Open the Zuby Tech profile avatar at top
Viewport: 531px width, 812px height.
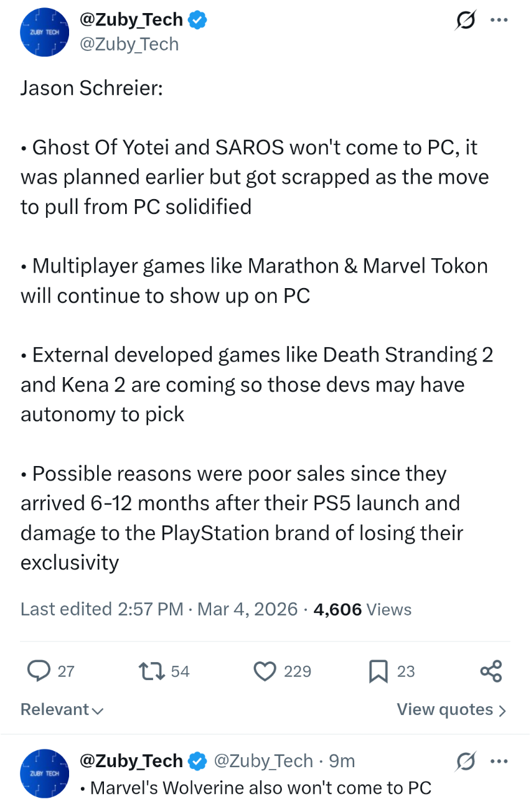coord(44,33)
